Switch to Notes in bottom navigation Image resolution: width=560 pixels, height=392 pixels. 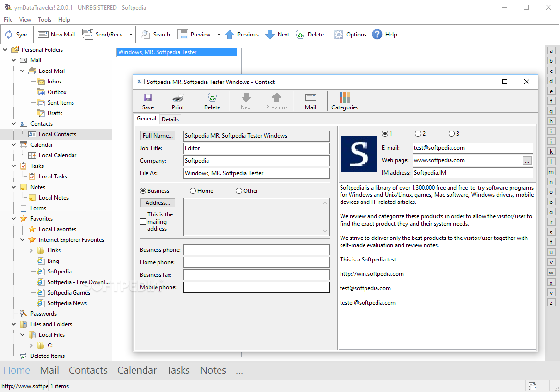tap(213, 370)
